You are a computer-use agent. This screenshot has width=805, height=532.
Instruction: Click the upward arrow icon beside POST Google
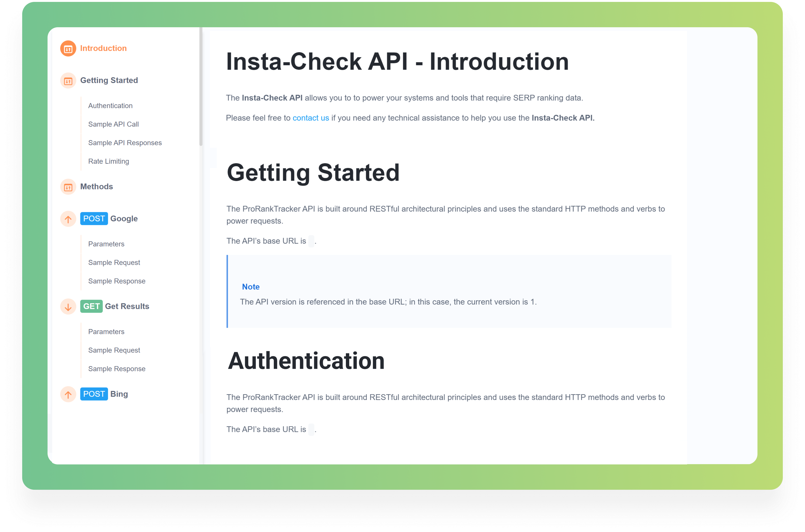coord(68,219)
